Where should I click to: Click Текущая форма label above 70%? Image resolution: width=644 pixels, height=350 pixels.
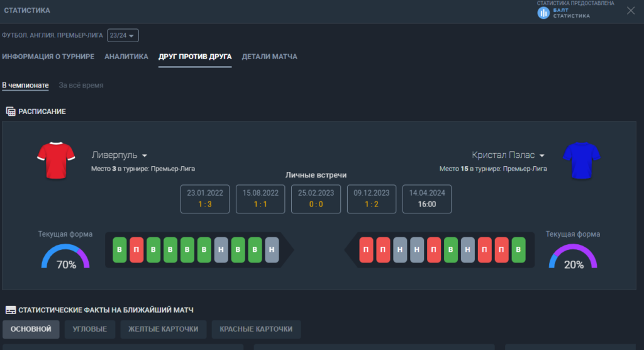point(65,234)
